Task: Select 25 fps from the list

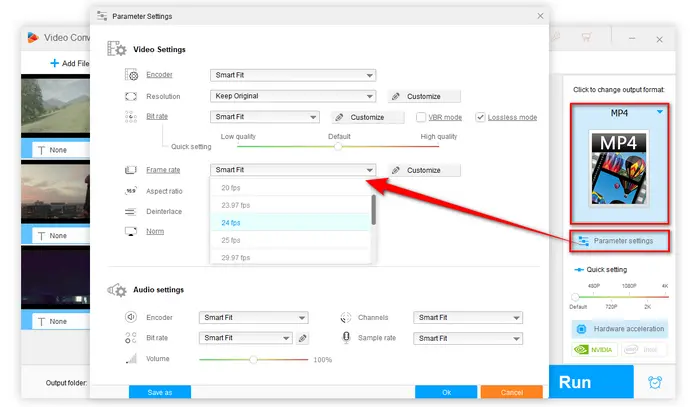Action: click(290, 240)
